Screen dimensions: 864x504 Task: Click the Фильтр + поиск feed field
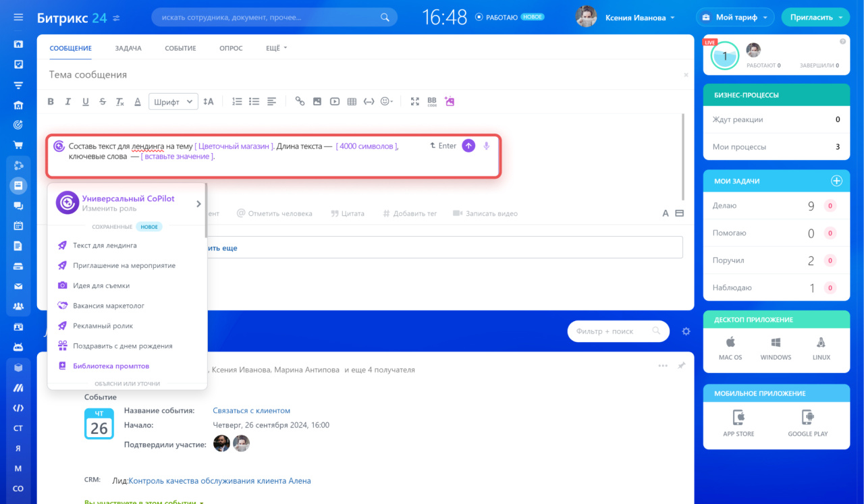point(618,331)
